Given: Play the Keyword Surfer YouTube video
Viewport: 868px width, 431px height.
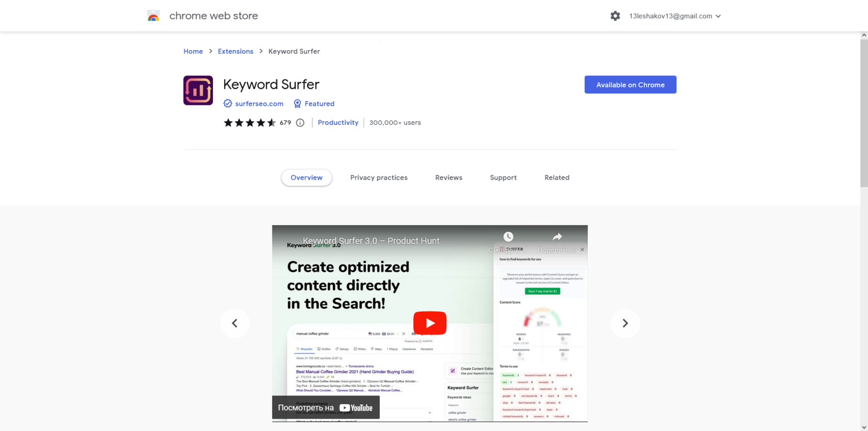Looking at the screenshot, I should [430, 323].
